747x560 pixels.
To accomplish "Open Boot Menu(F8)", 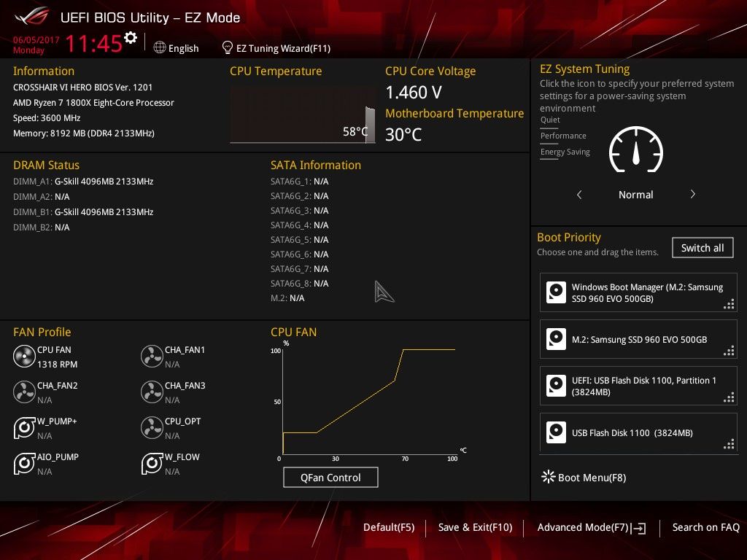I will 584,477.
